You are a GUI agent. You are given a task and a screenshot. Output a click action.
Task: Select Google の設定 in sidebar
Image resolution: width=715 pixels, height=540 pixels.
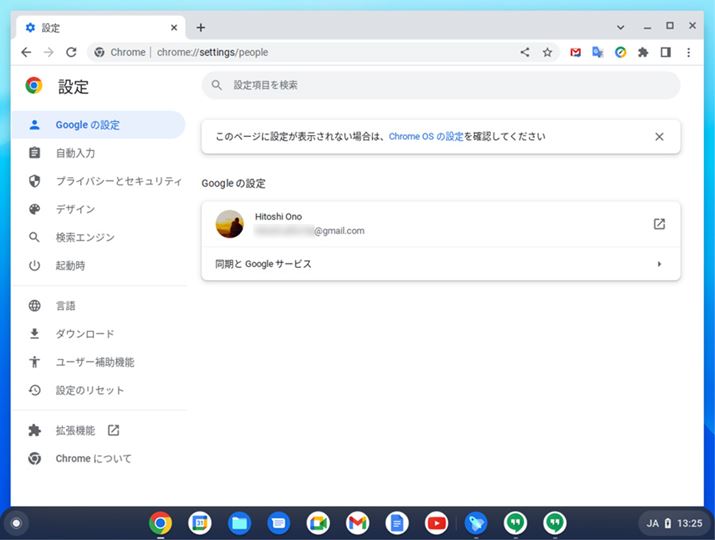coord(98,125)
